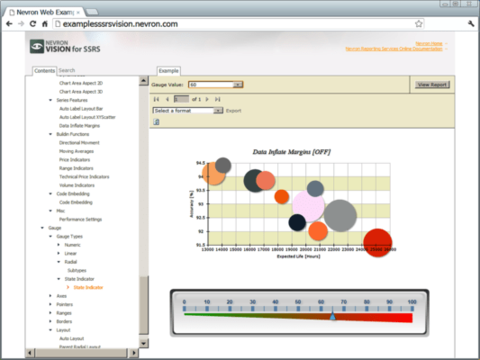Reload the page with refresh icon

(x=33, y=24)
